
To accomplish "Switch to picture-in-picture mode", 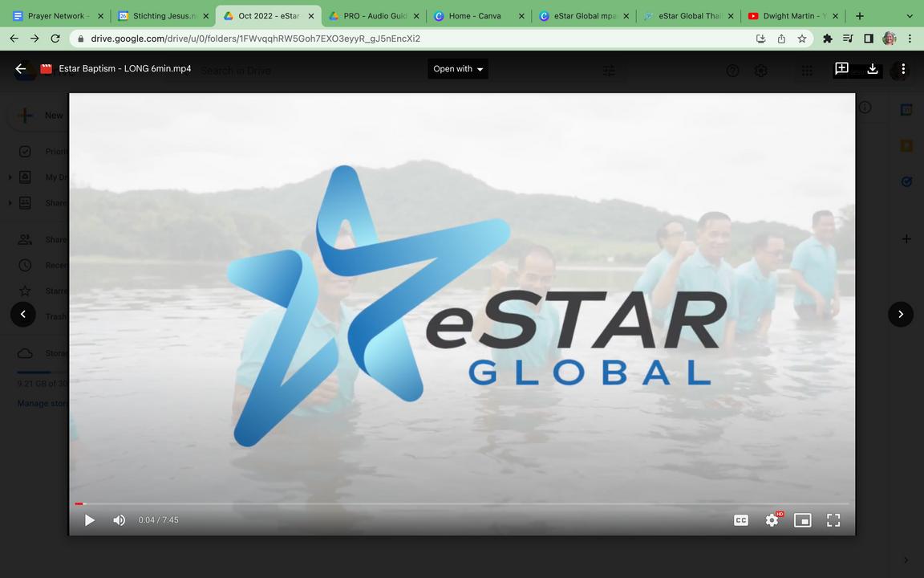I will tap(803, 520).
